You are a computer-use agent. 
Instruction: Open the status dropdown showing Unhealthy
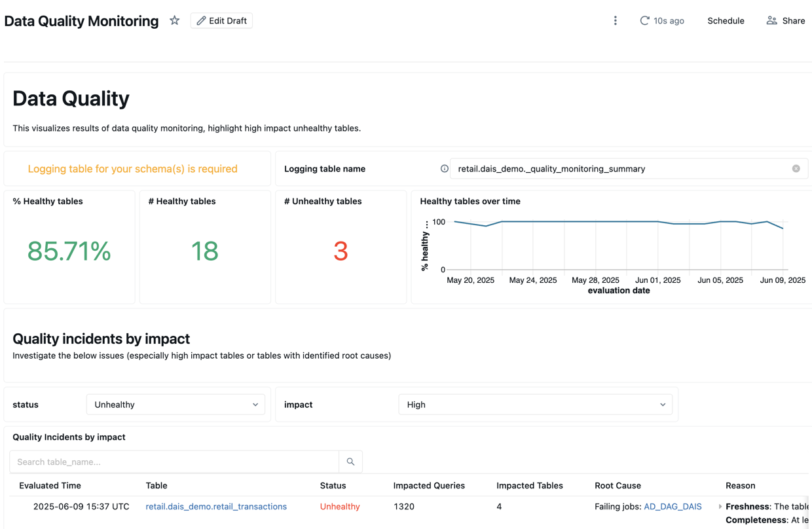[x=175, y=404]
